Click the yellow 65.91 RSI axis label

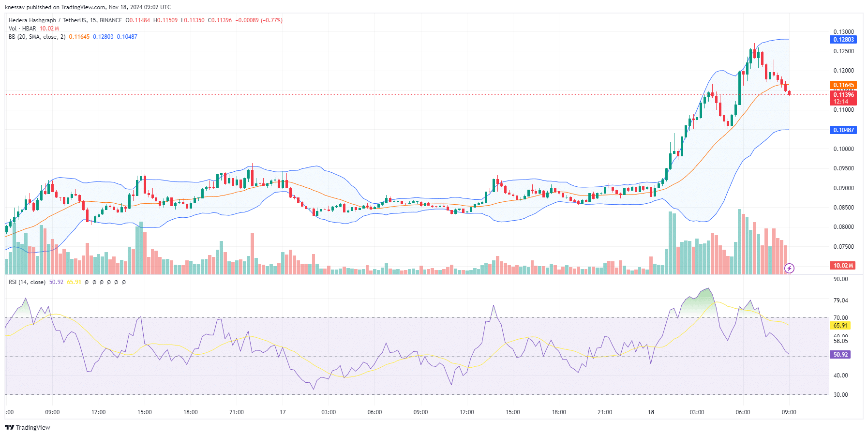coord(840,326)
